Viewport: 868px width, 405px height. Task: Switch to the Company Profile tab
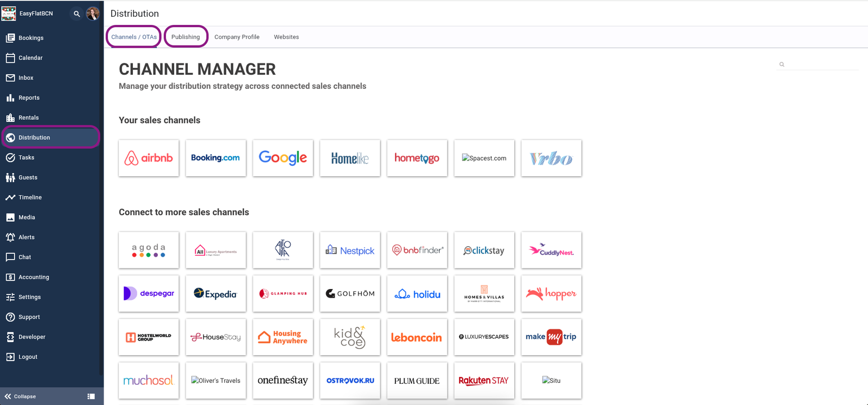[237, 37]
